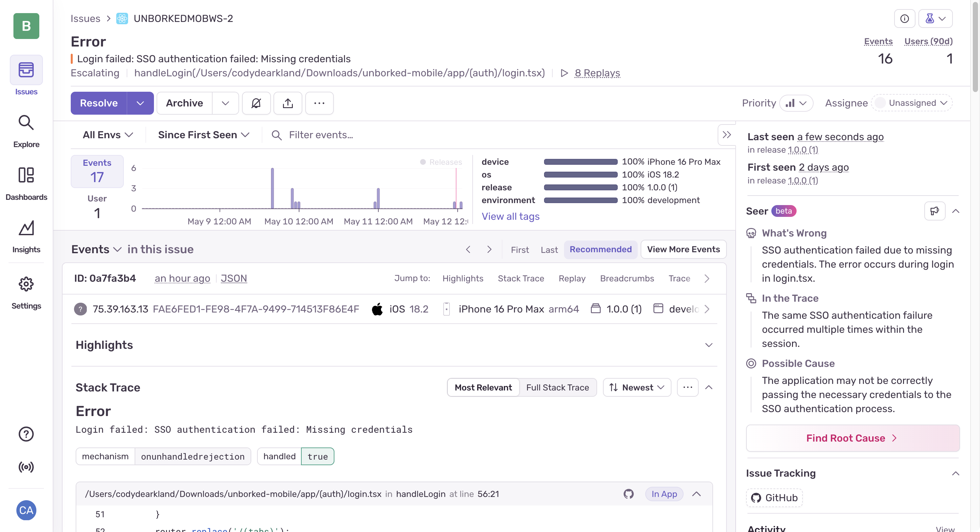Open the All Envs filter dropdown

[x=108, y=135]
